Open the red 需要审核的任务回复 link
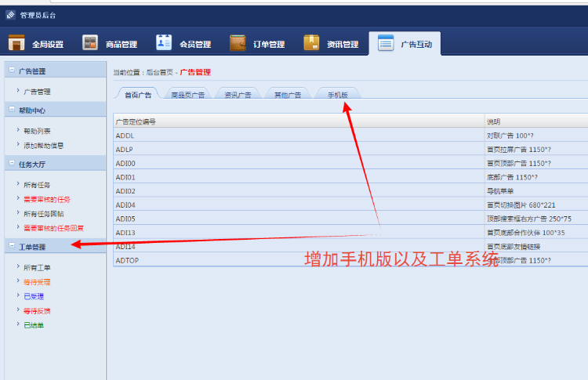 pos(53,228)
